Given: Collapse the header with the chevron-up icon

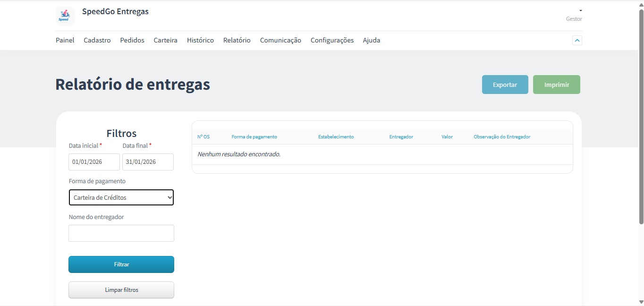Looking at the screenshot, I should pos(577,41).
